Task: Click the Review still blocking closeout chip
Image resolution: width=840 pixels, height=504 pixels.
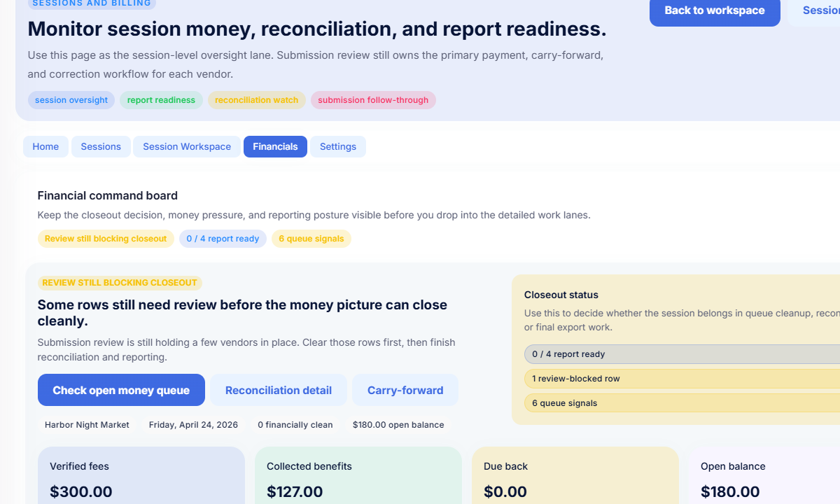Action: [x=106, y=239]
